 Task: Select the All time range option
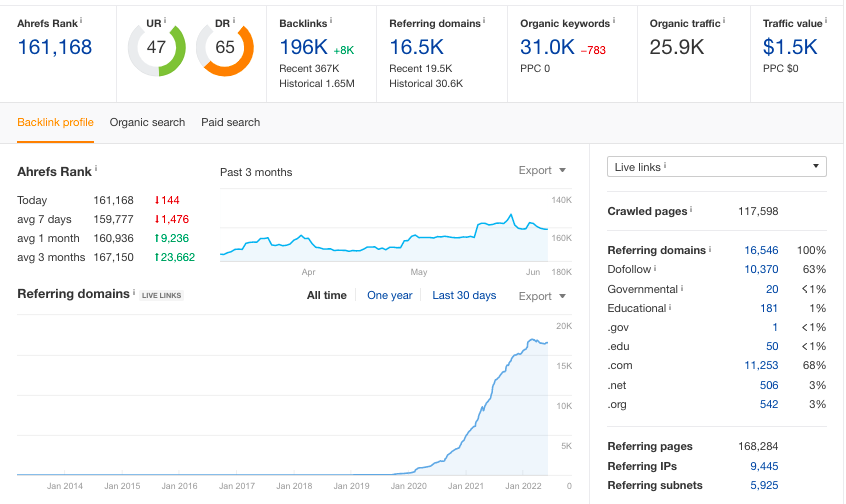click(326, 295)
